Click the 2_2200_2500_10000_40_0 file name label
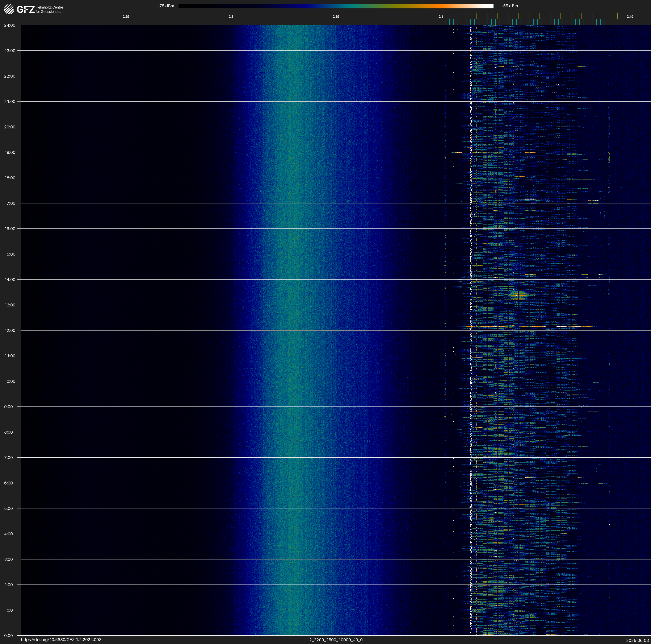This screenshot has width=651, height=644. 336,640
